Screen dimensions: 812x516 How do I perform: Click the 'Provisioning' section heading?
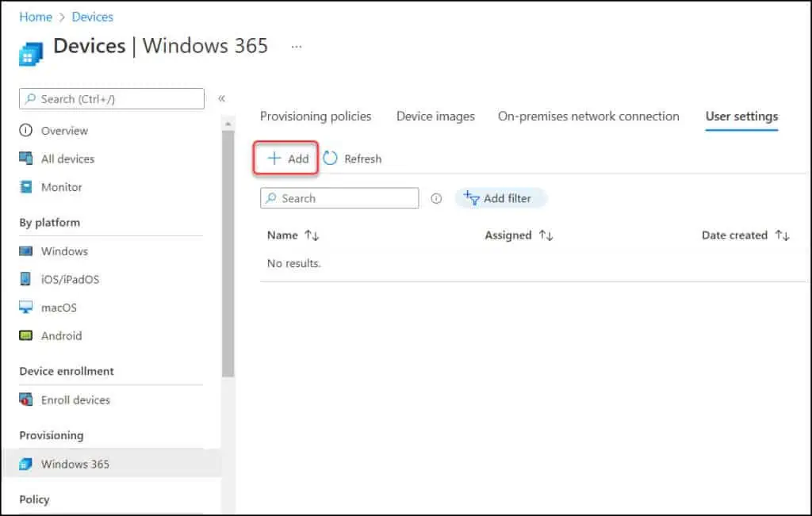coord(52,435)
